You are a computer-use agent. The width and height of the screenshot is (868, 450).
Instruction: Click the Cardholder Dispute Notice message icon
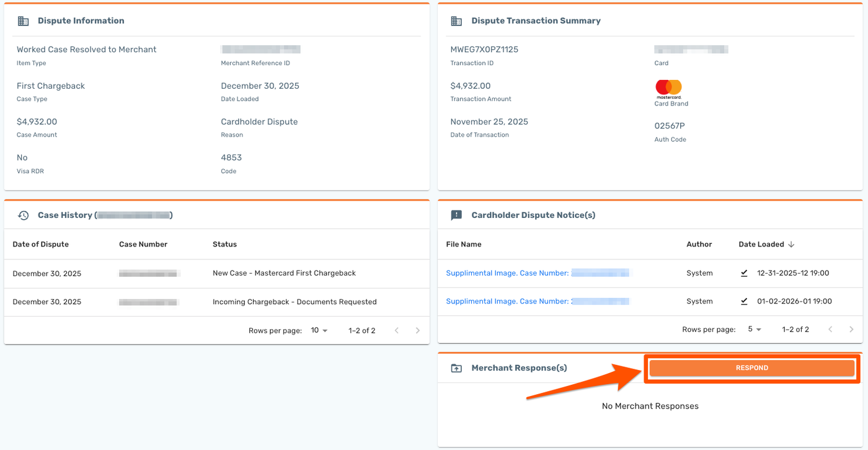coord(456,215)
